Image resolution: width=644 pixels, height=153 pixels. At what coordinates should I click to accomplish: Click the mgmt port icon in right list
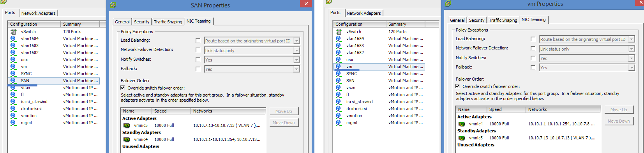pos(339,123)
